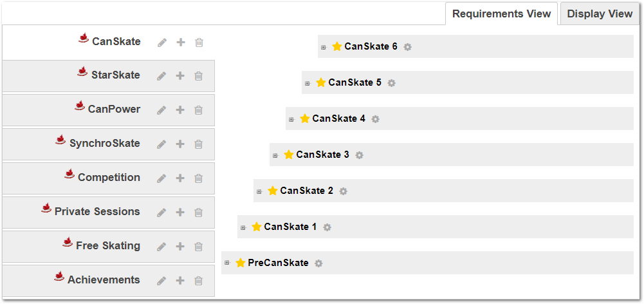644x304 pixels.
Task: Click the CanSkate 2 level label
Action: coord(306,191)
